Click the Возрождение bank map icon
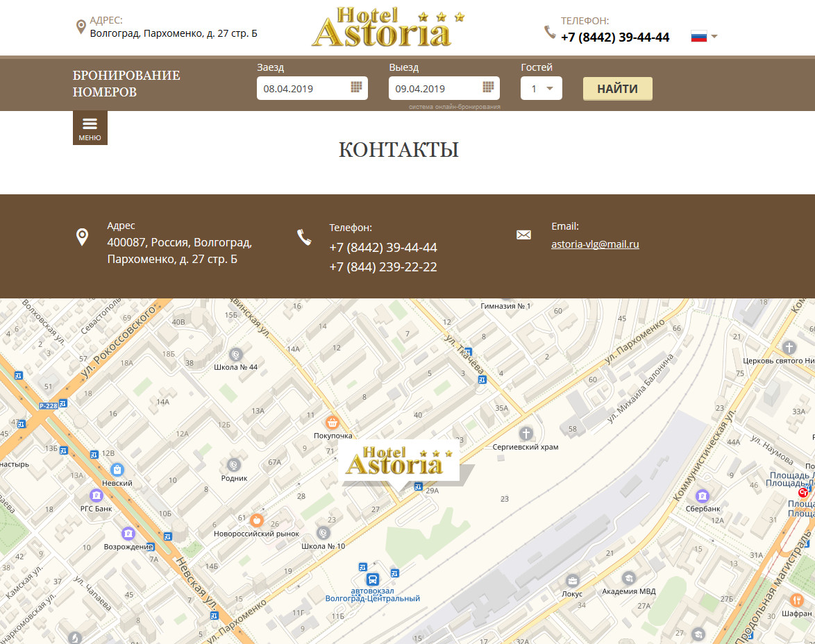Viewport: 815px width, 644px height. (128, 533)
